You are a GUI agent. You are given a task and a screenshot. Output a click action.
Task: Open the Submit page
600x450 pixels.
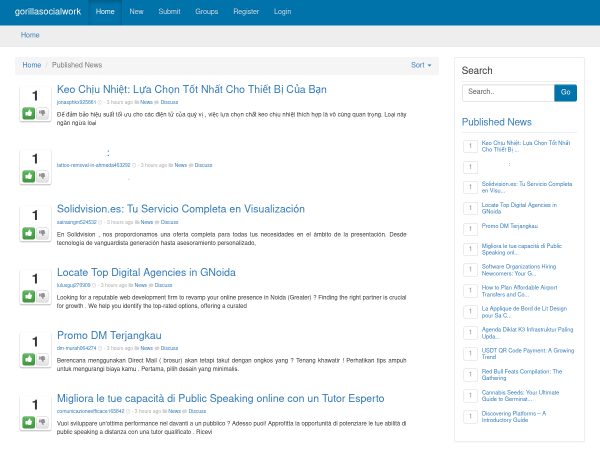click(x=169, y=12)
